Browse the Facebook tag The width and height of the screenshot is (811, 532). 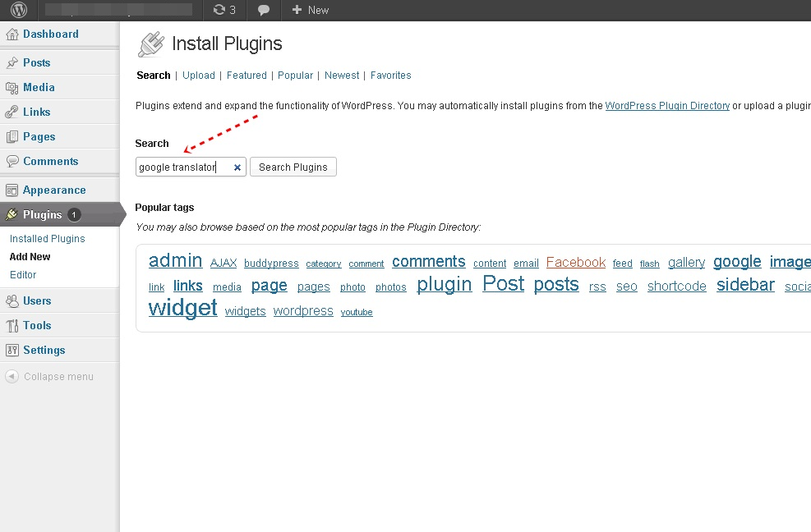coord(576,262)
